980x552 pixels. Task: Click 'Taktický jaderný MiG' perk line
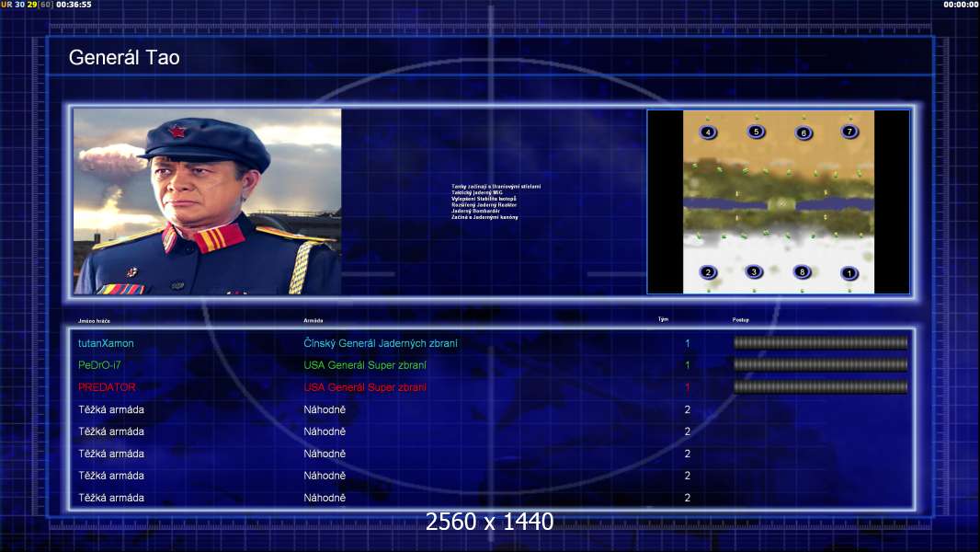[477, 192]
